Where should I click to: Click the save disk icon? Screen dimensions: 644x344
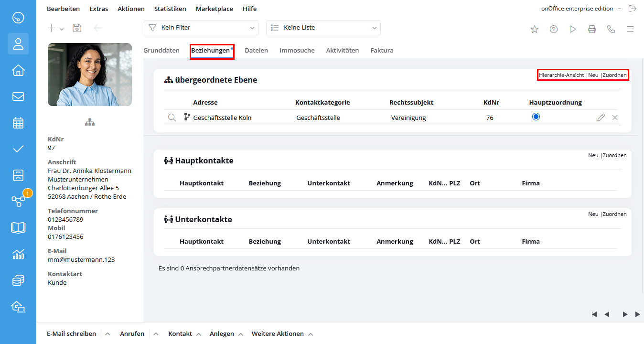click(77, 28)
